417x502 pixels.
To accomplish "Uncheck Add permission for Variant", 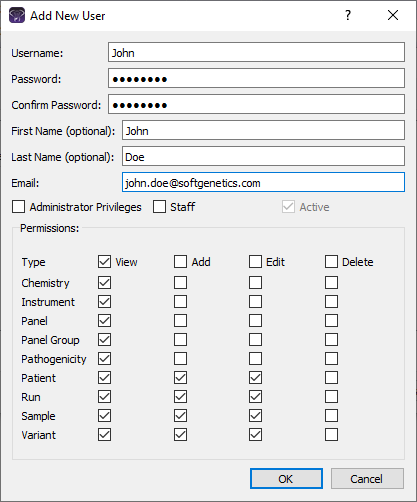I will tap(180, 435).
